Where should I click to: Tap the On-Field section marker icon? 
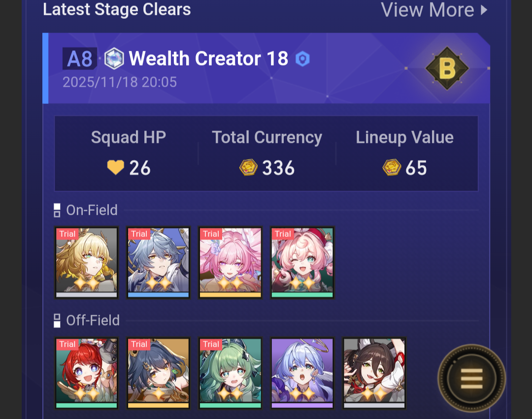tap(57, 210)
